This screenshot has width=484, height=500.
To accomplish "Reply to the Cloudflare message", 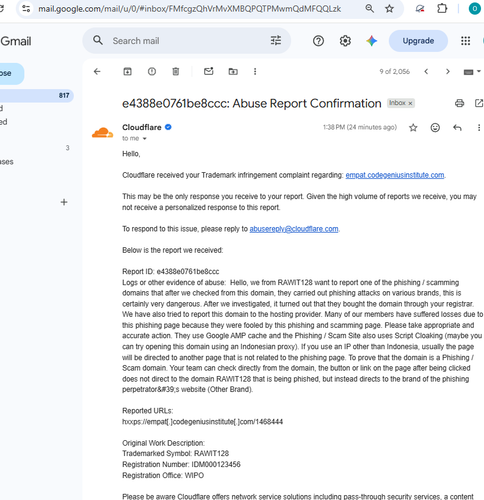I will pos(457,127).
